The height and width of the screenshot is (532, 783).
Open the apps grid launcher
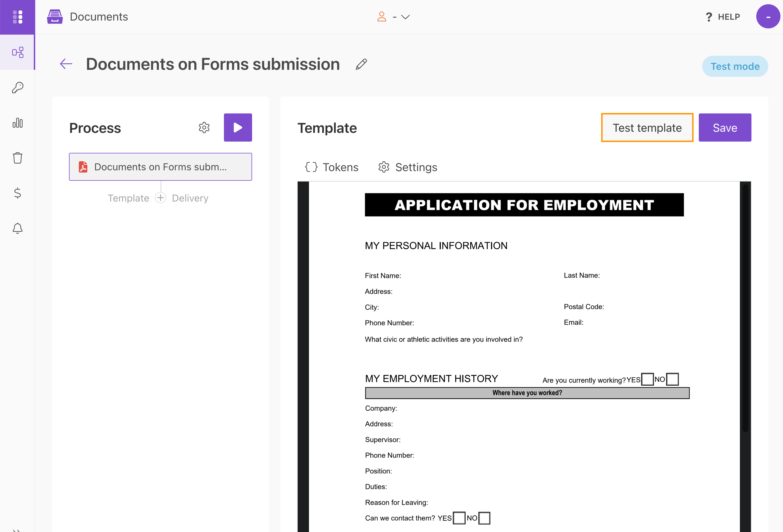pyautogui.click(x=17, y=17)
